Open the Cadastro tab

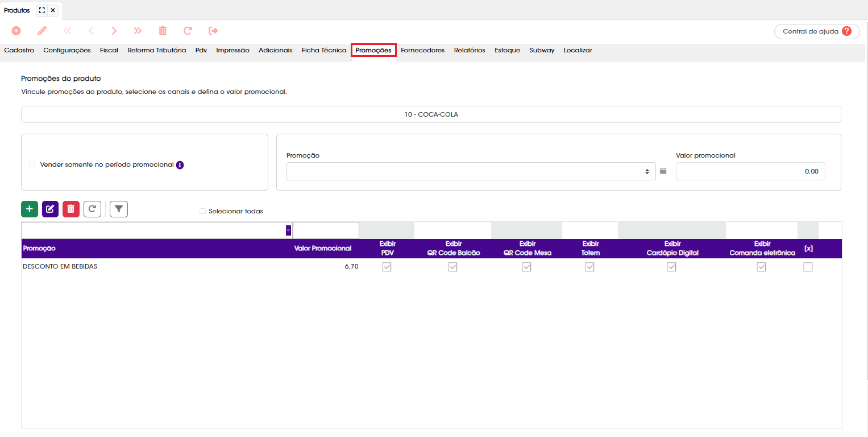click(19, 50)
